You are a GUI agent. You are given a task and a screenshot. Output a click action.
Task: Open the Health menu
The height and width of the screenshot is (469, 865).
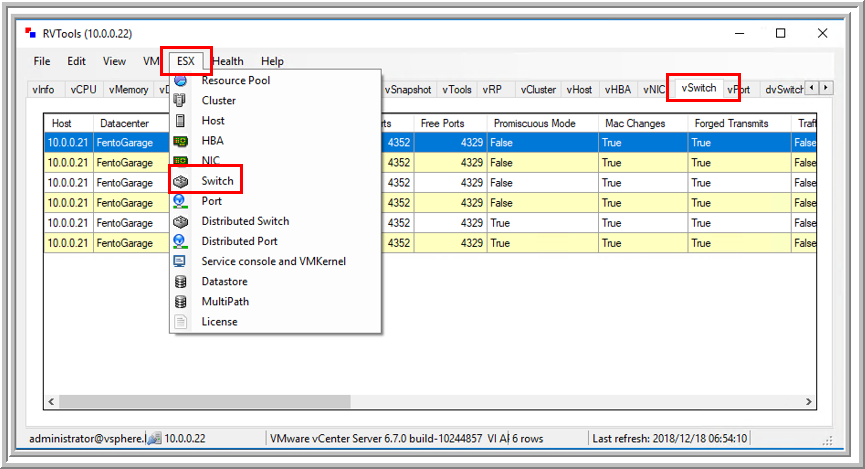pos(227,61)
